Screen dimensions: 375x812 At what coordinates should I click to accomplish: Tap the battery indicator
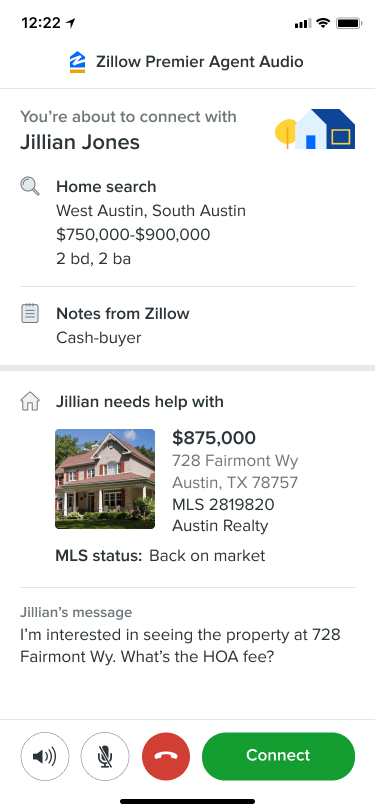(x=349, y=23)
